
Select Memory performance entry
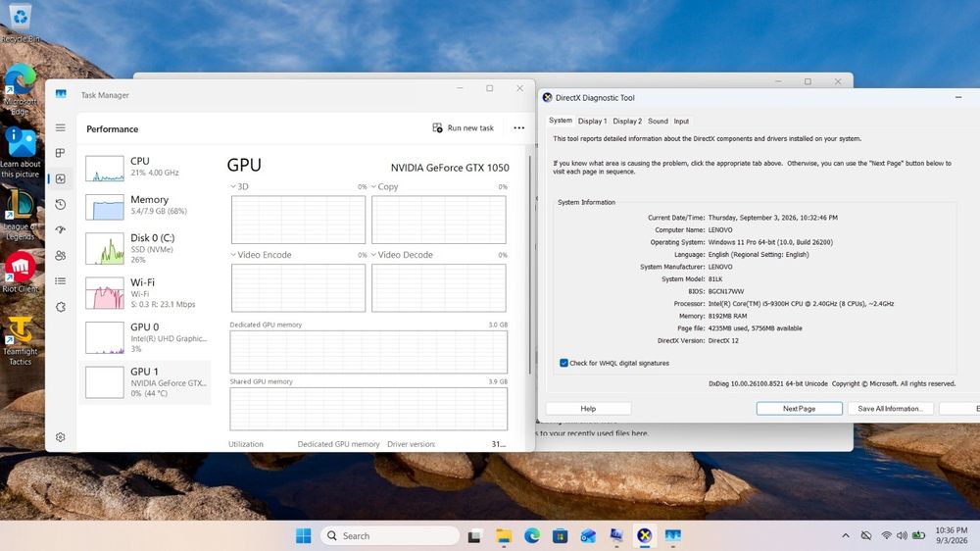[146, 205]
